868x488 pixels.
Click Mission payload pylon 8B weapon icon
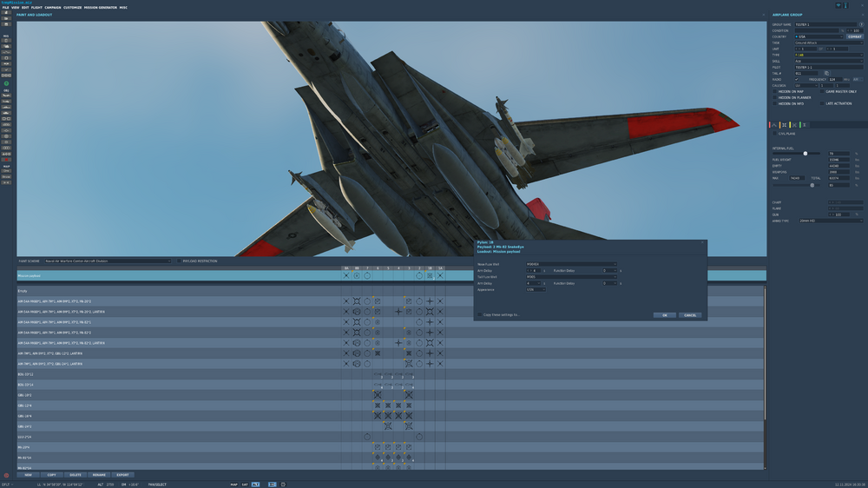click(357, 275)
